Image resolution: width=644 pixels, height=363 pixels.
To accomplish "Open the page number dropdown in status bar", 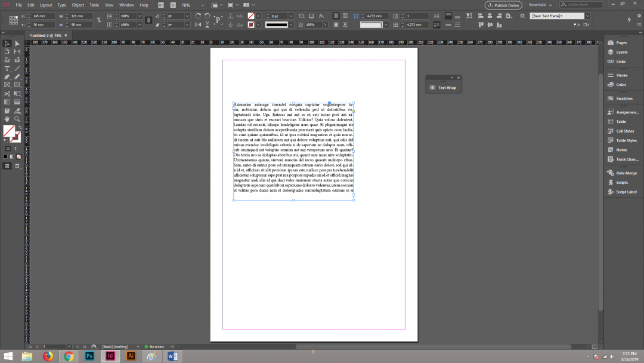I will tap(69, 346).
